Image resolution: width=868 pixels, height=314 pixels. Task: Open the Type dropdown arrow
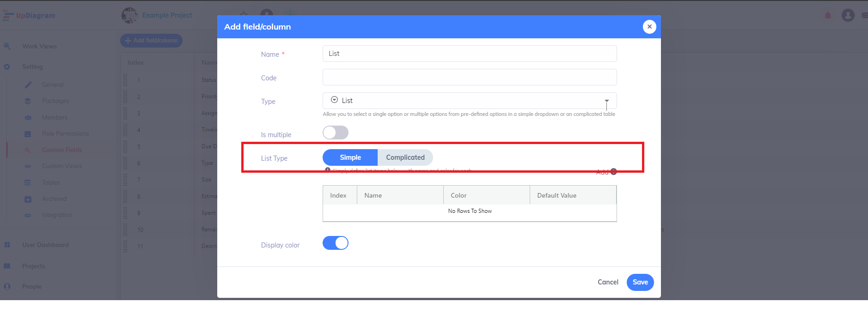click(606, 101)
